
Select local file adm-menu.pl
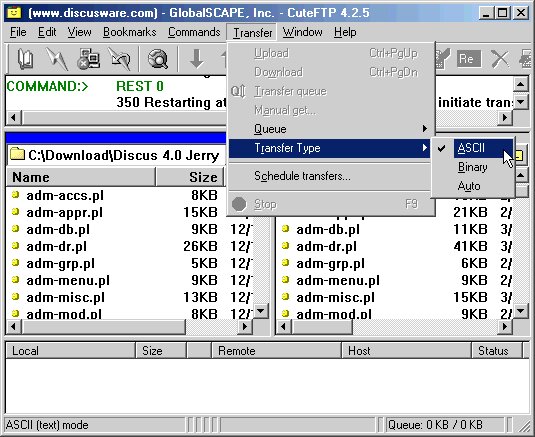pos(68,280)
